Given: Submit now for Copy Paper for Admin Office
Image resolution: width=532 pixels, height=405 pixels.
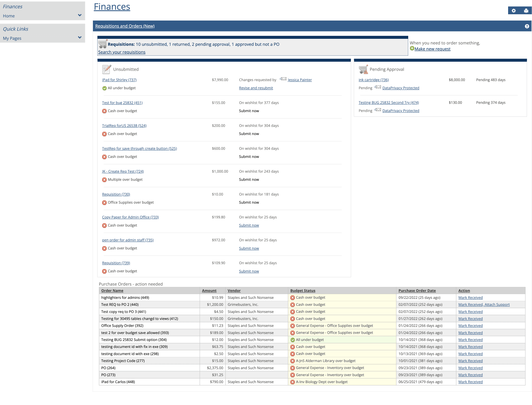Looking at the screenshot, I should tap(249, 226).
